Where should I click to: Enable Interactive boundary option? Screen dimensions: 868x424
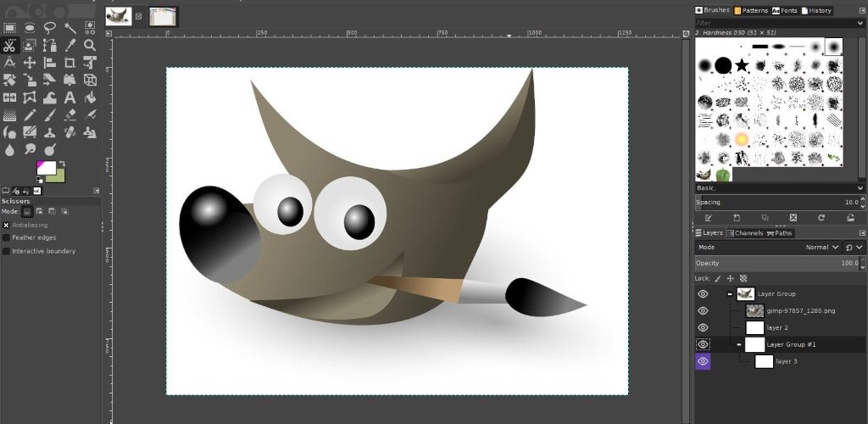[x=6, y=251]
